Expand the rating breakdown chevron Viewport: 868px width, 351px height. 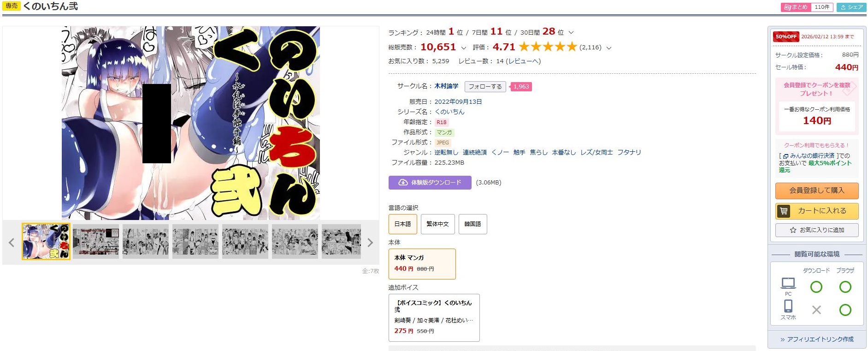tap(608, 48)
